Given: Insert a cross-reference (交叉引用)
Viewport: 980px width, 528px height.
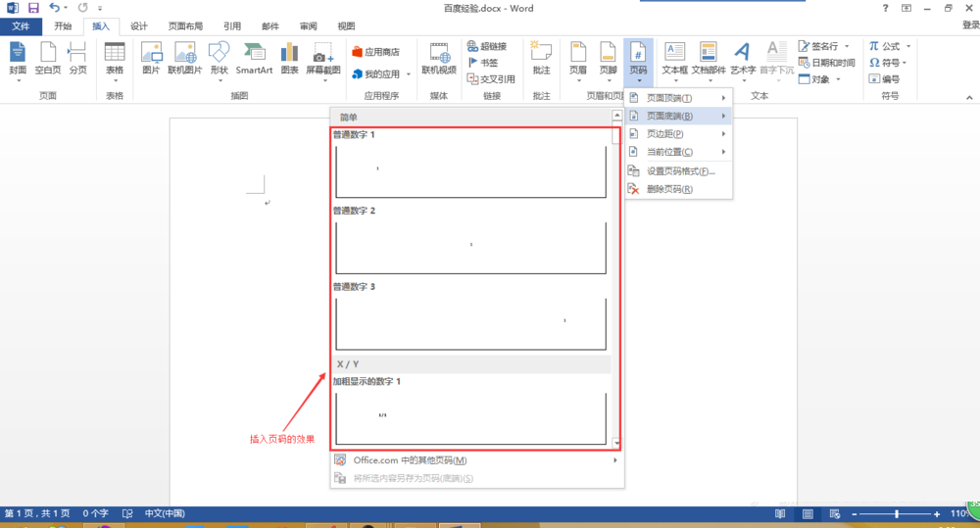Looking at the screenshot, I should tap(491, 78).
